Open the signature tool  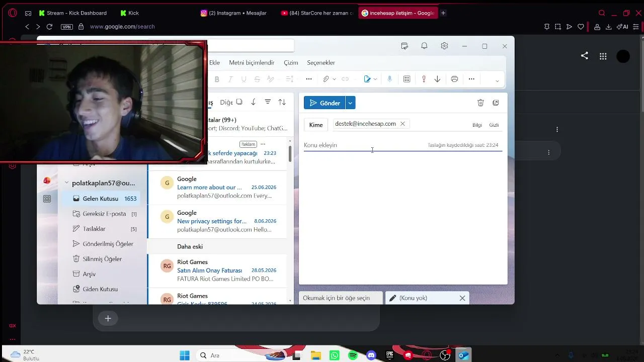click(x=367, y=79)
